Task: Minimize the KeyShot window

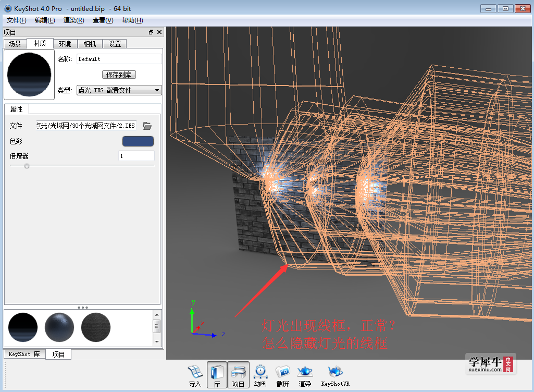Action: (488, 8)
